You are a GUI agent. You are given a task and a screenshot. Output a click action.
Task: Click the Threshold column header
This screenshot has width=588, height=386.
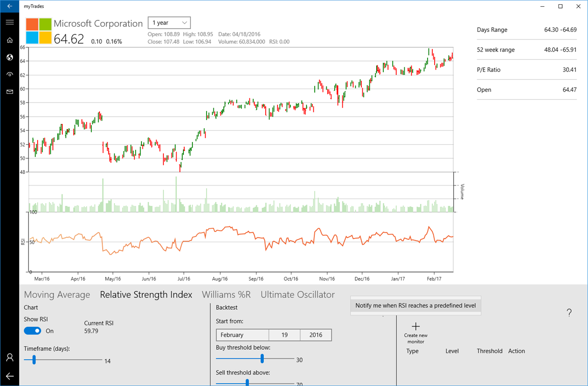489,351
